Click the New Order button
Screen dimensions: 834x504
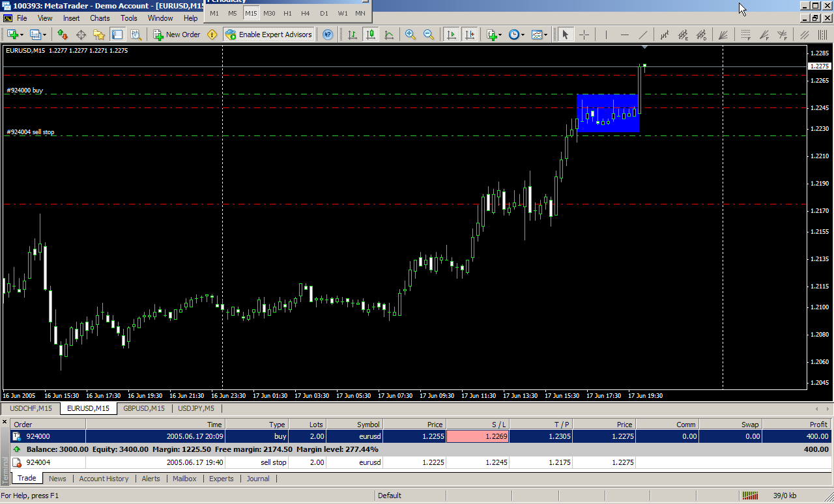click(x=177, y=35)
